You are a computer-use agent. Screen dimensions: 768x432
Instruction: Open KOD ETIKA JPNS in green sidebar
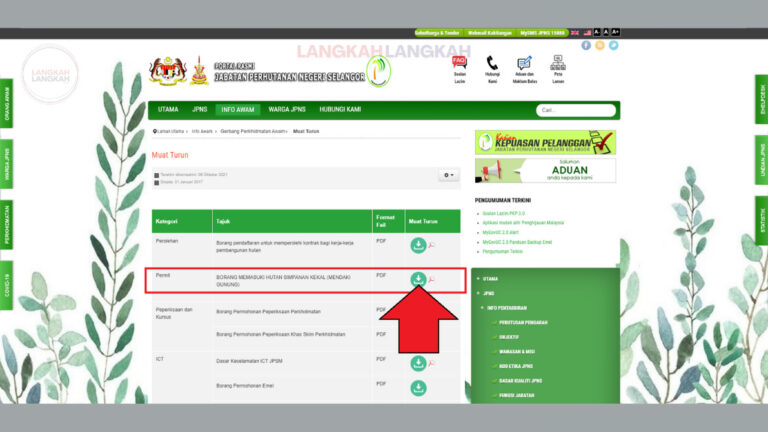coord(516,366)
